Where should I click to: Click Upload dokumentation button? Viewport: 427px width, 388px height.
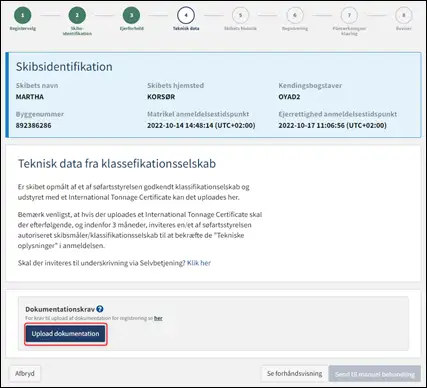66,334
